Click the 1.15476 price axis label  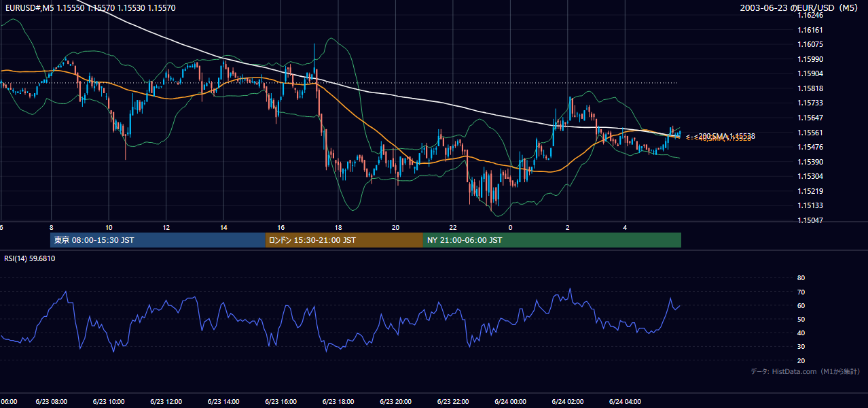tap(811, 147)
